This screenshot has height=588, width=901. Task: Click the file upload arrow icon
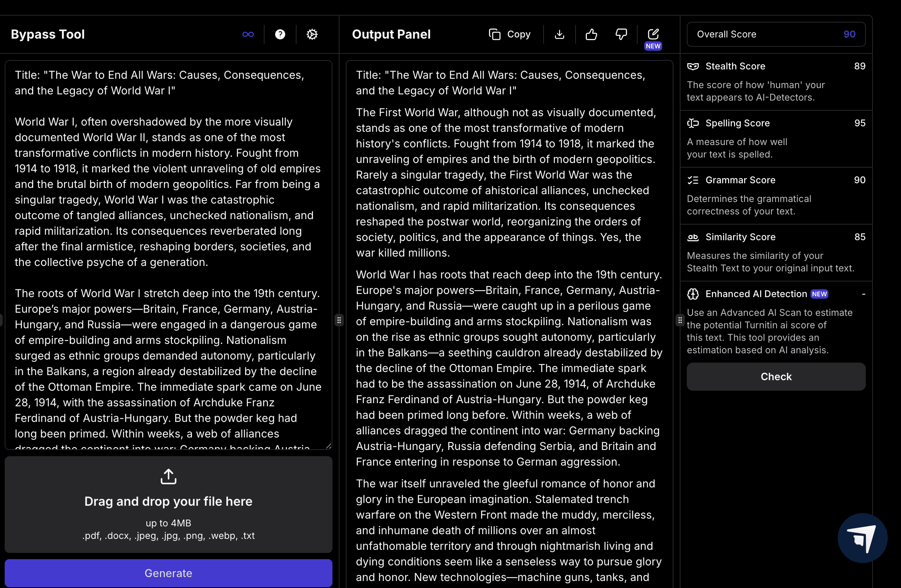coord(168,476)
